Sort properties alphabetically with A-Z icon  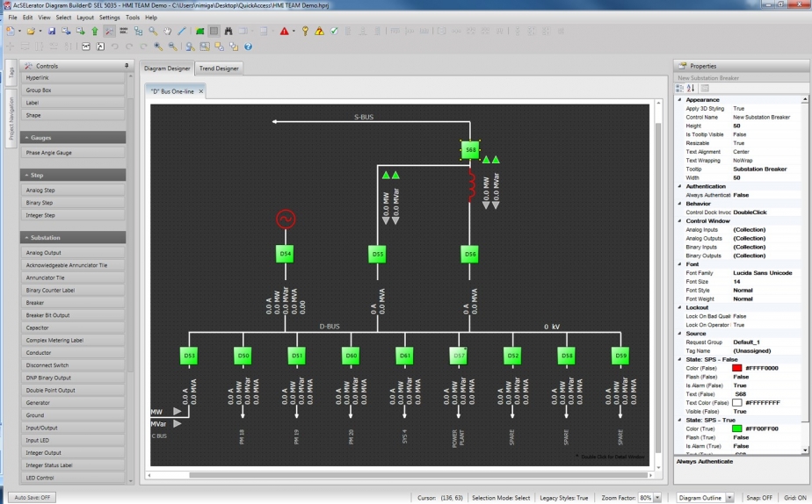691,88
